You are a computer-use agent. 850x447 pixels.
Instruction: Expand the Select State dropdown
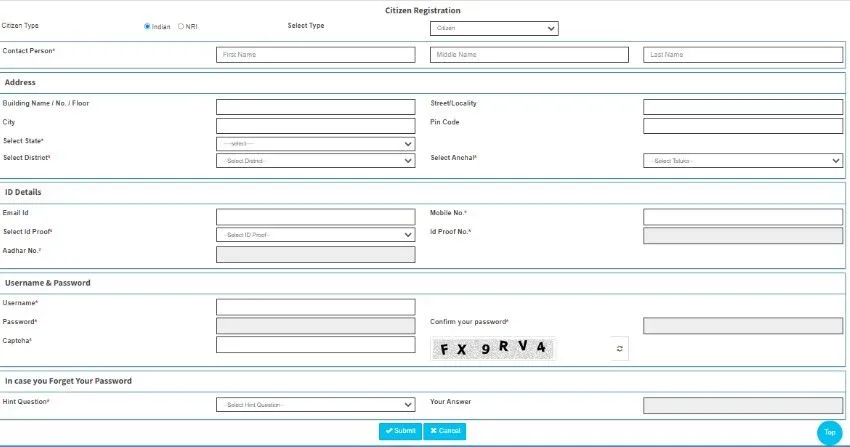pyautogui.click(x=315, y=144)
